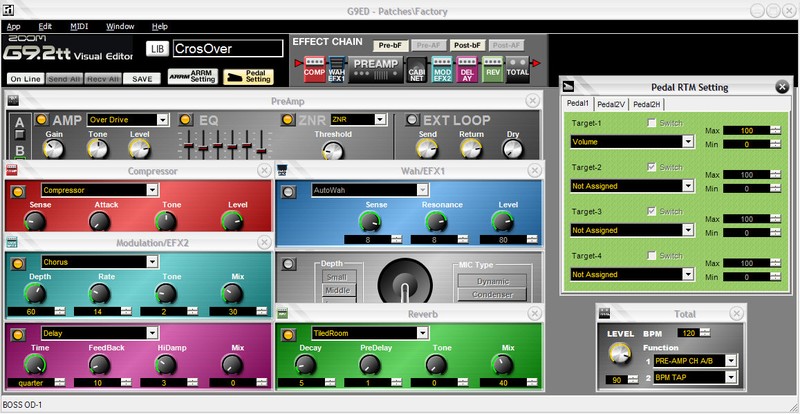This screenshot has height=414, width=800.
Task: Click the CrosOver patch name field
Action: (228, 48)
